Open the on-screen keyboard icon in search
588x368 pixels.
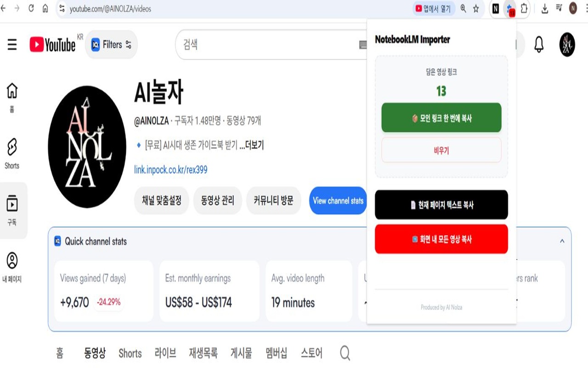363,45
